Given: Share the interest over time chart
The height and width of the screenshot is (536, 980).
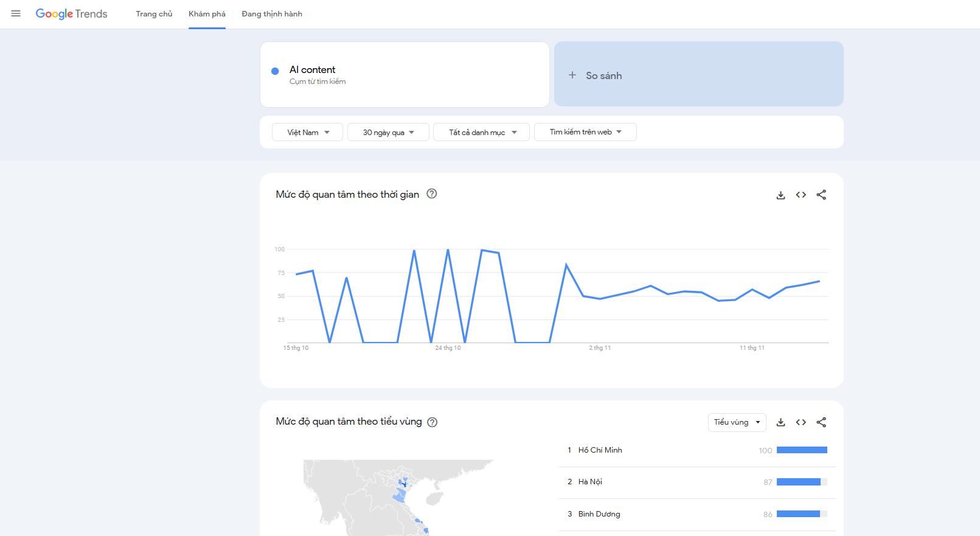Looking at the screenshot, I should (821, 195).
